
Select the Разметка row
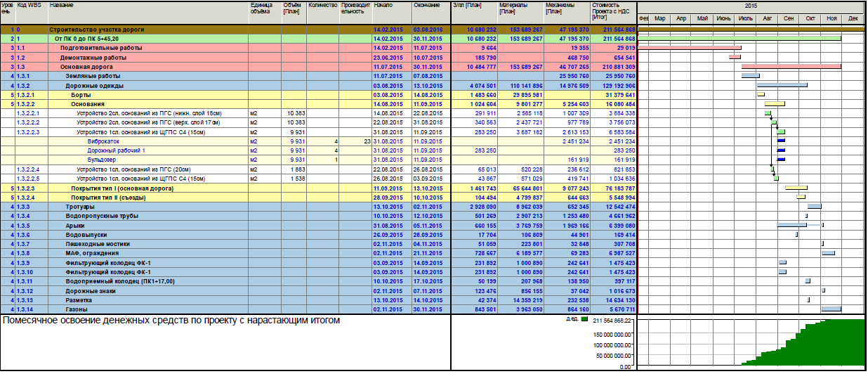[x=319, y=299]
